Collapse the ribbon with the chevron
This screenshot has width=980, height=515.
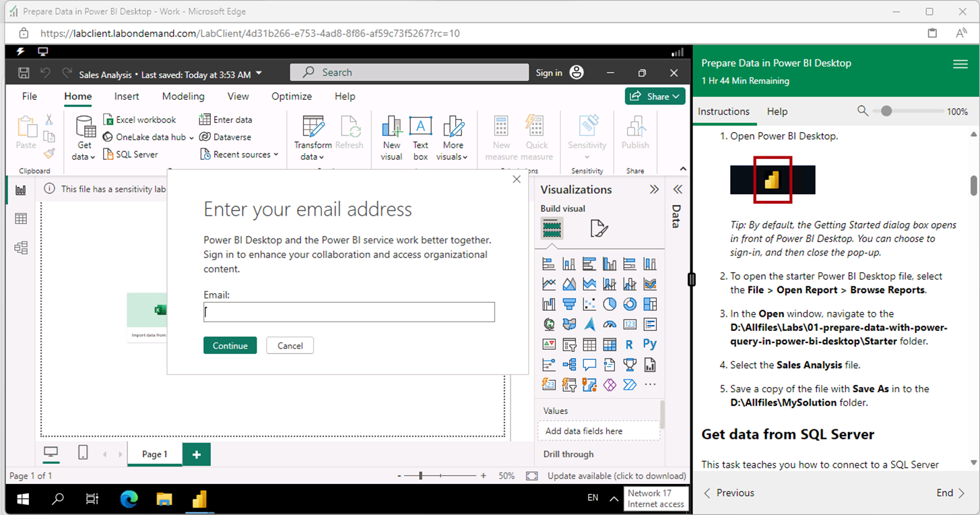click(682, 169)
